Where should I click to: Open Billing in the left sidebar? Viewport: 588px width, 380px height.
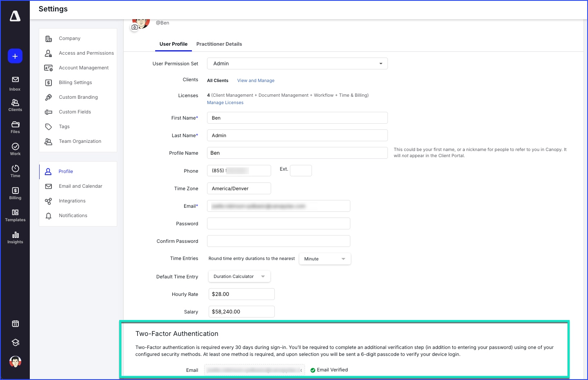click(x=15, y=193)
